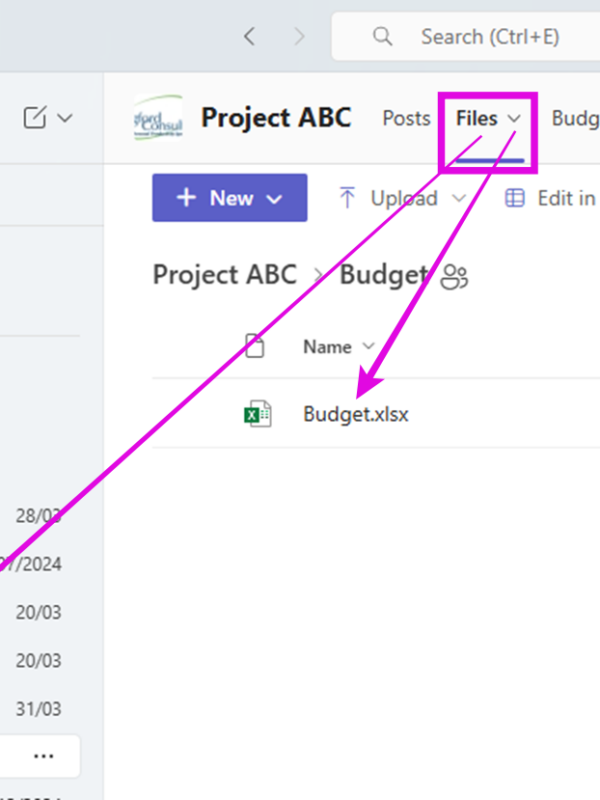Viewport: 600px width, 800px height.
Task: Click the Budget folder sharing people icon
Action: pyautogui.click(x=454, y=277)
